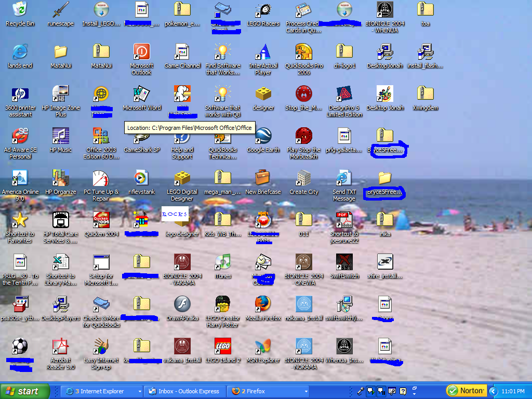Open the Recycle Bin icon
The width and height of the screenshot is (532, 399).
(19, 10)
